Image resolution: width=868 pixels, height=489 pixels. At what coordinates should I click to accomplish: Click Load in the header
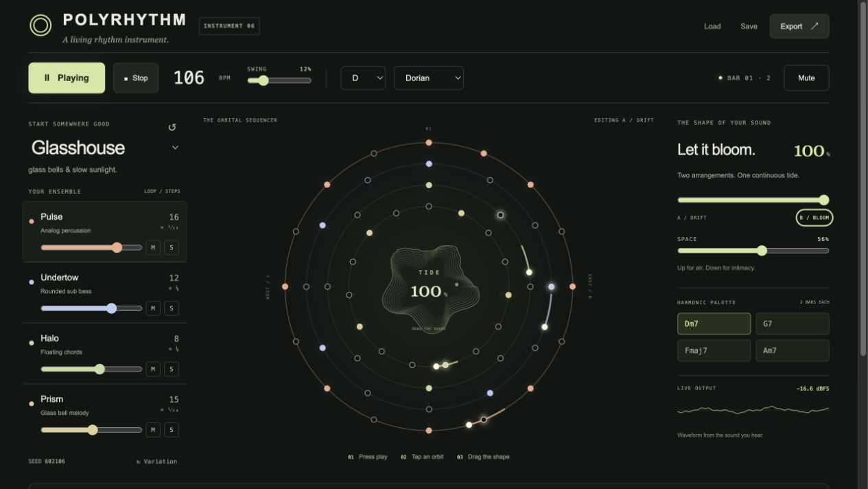click(x=712, y=26)
